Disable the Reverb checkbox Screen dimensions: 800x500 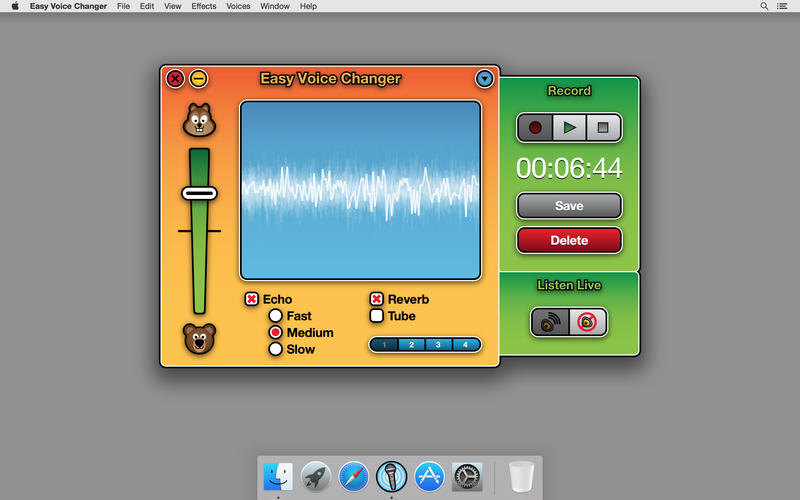(377, 299)
